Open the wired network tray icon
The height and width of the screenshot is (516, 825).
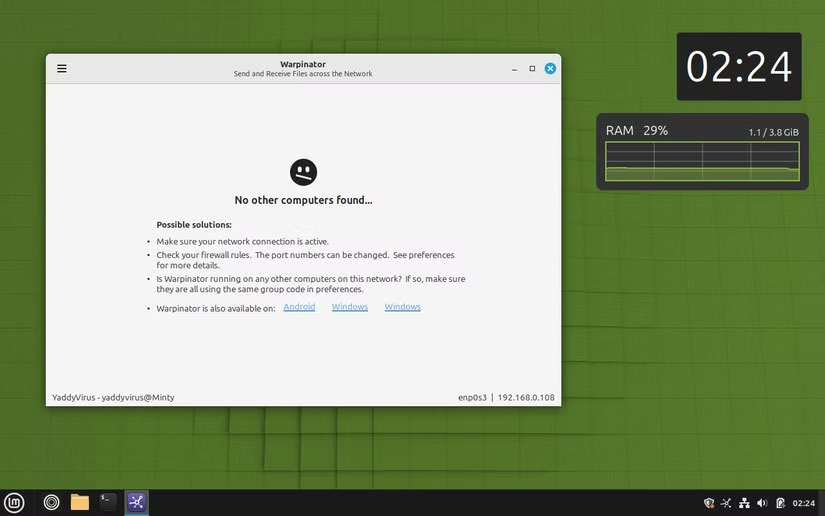point(744,503)
